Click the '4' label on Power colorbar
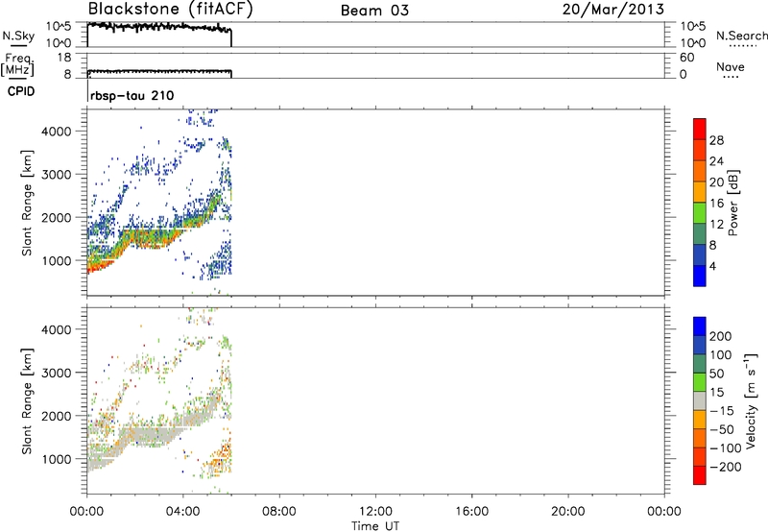 (713, 266)
